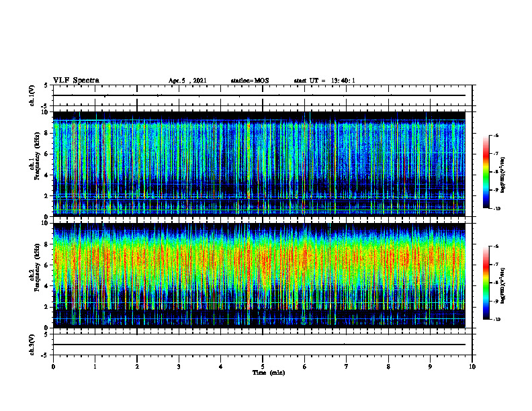The height and width of the screenshot is (411, 532).
Task: Click the "4" kHz tick on ch.1 frequency axis
Action: (47, 175)
